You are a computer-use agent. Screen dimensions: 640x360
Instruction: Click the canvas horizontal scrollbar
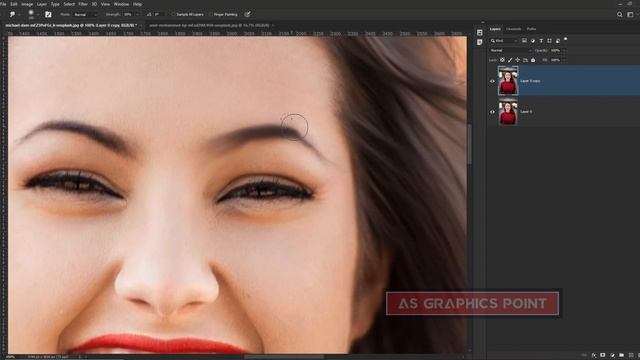284,357
